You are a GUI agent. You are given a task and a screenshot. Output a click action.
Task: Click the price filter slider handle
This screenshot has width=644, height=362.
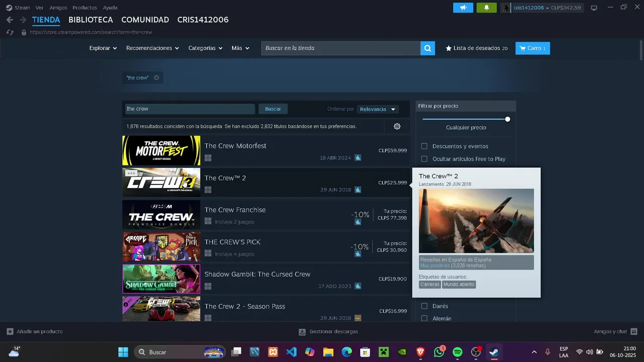508,119
